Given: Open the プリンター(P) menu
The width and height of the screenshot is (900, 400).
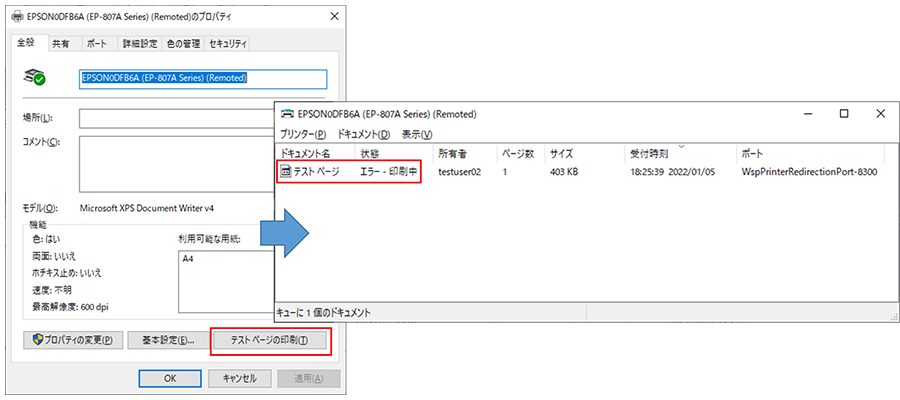Looking at the screenshot, I should tap(302, 134).
